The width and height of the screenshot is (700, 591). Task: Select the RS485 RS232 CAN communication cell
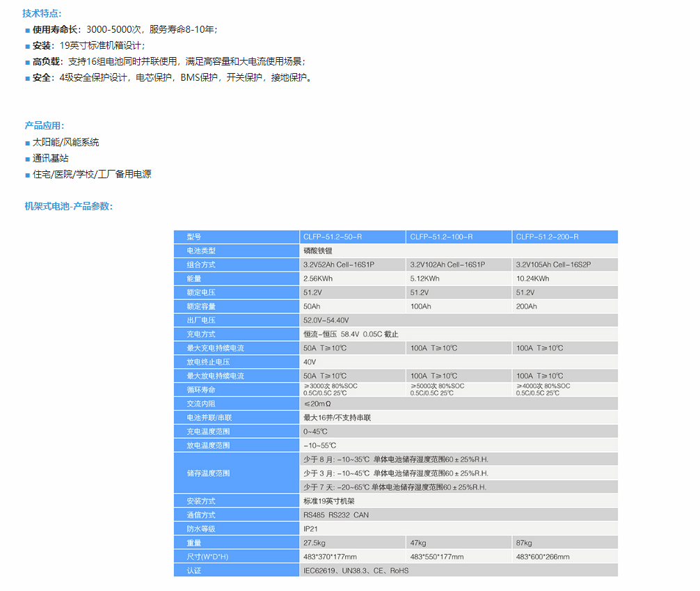[335, 515]
